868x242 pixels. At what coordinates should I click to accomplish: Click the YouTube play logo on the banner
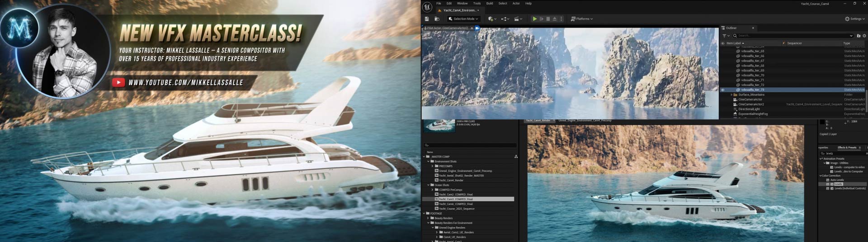coord(118,82)
